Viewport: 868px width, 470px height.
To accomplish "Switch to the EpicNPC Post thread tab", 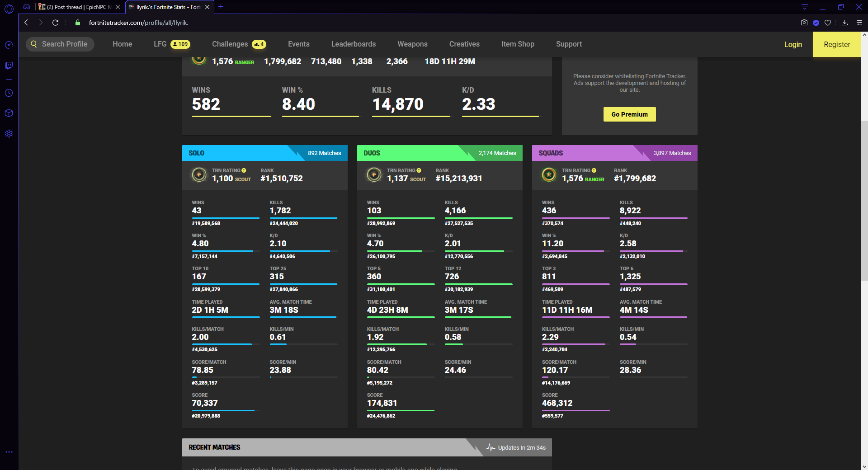I will pyautogui.click(x=79, y=7).
